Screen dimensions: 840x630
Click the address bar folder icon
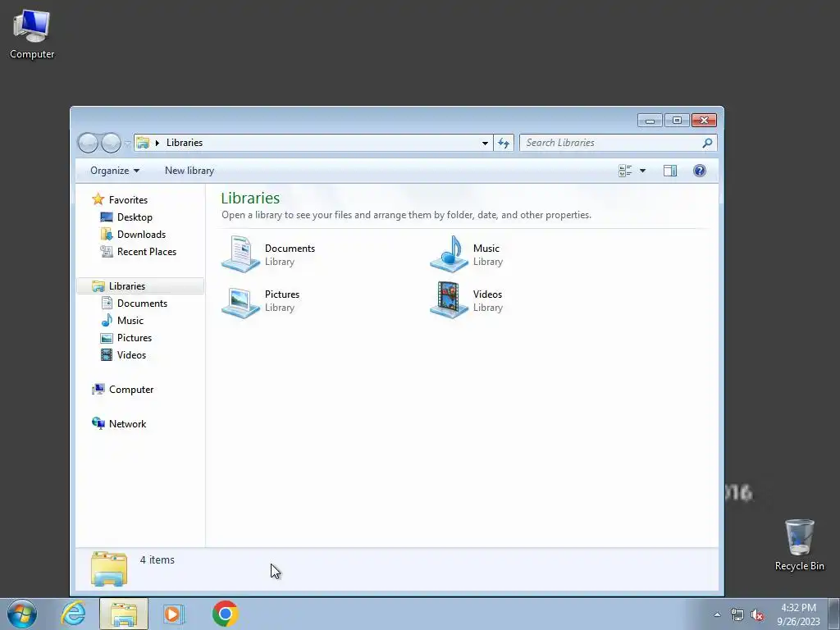pyautogui.click(x=143, y=143)
